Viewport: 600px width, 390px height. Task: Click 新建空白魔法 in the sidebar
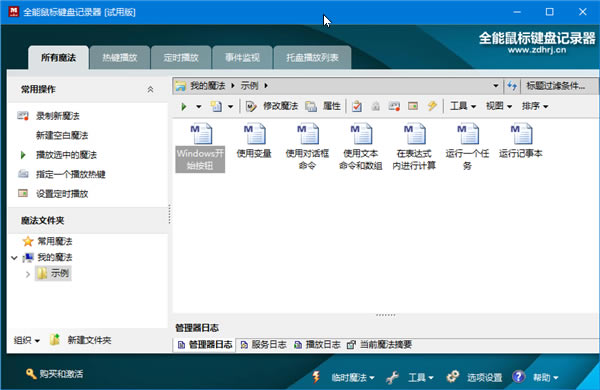(62, 135)
